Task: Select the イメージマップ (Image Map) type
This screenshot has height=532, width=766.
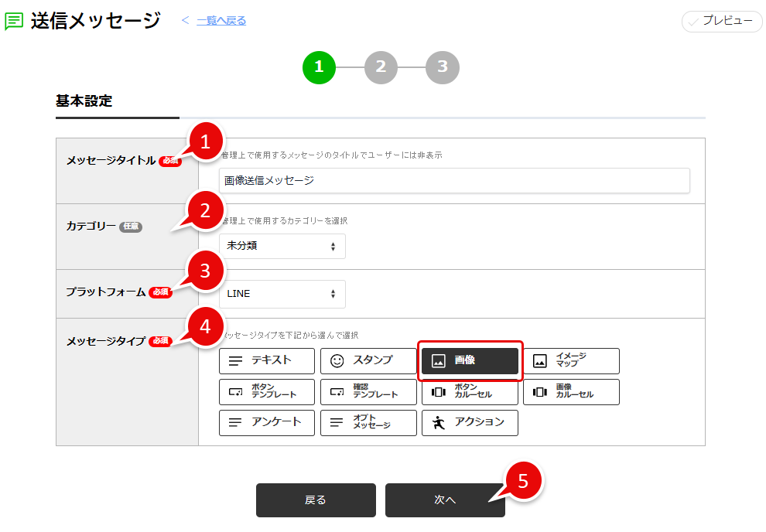Action: point(571,361)
